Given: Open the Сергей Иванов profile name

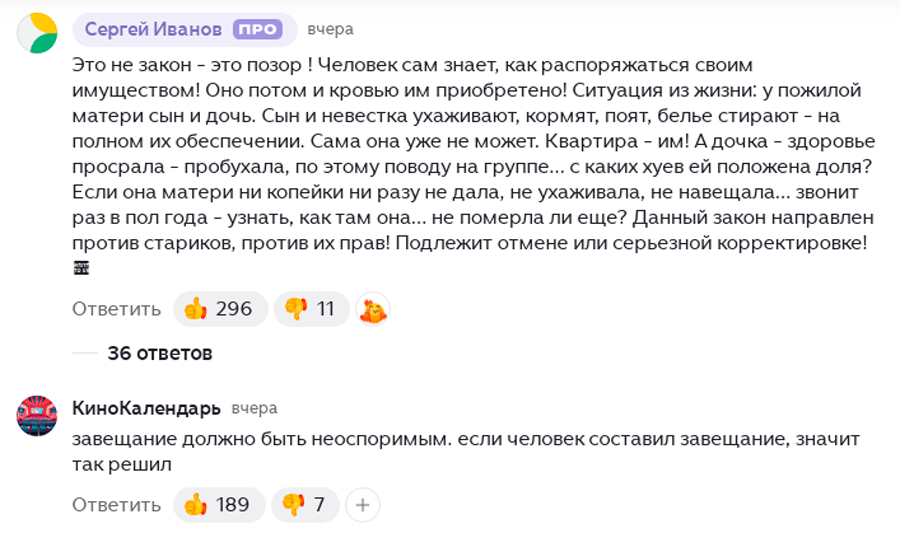Looking at the screenshot, I should [153, 29].
